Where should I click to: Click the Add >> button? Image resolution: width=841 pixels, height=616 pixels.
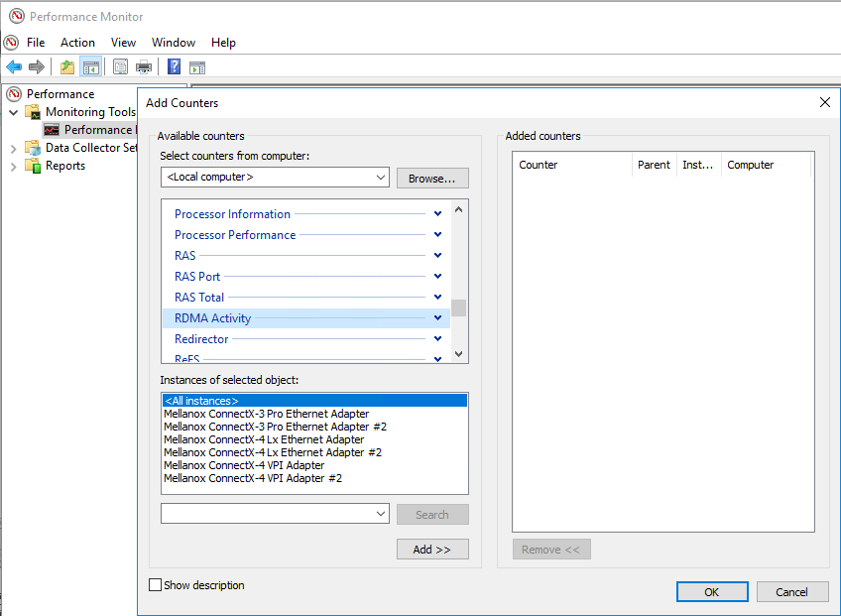click(x=432, y=549)
